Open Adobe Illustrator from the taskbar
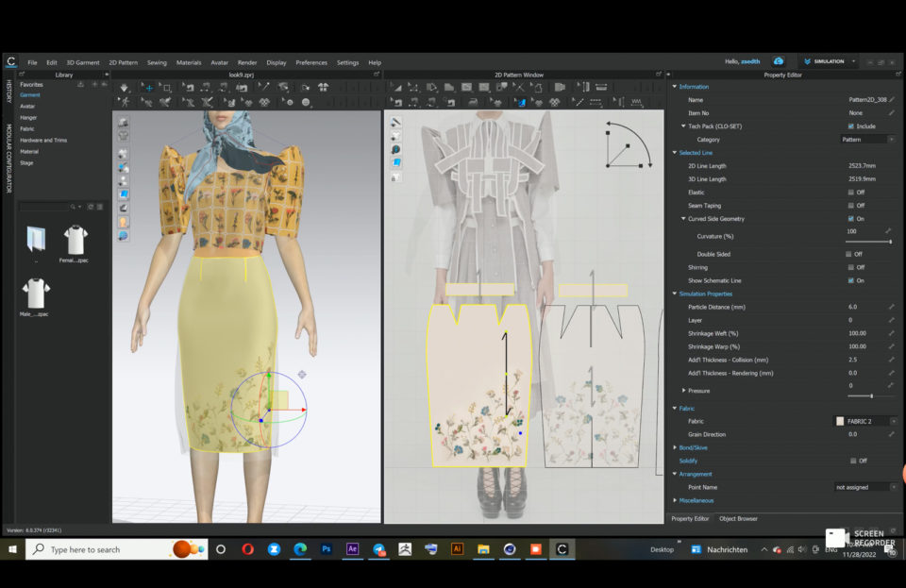The height and width of the screenshot is (588, 906). [459, 547]
